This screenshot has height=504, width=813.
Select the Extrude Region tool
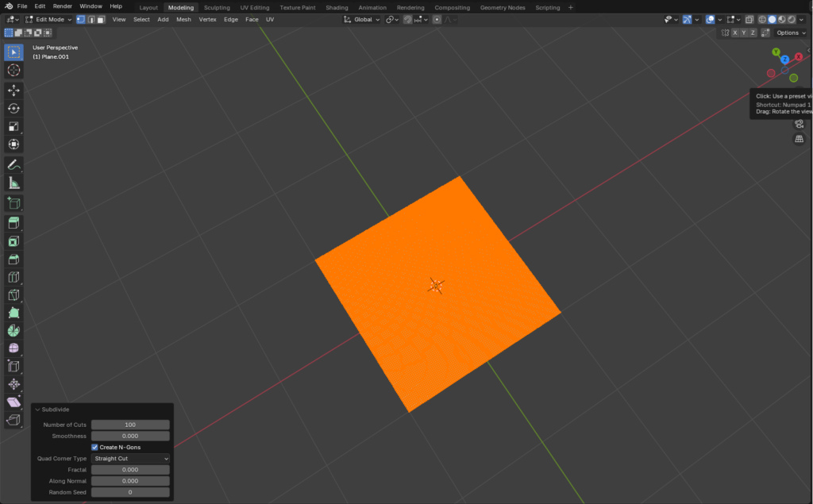click(x=14, y=223)
